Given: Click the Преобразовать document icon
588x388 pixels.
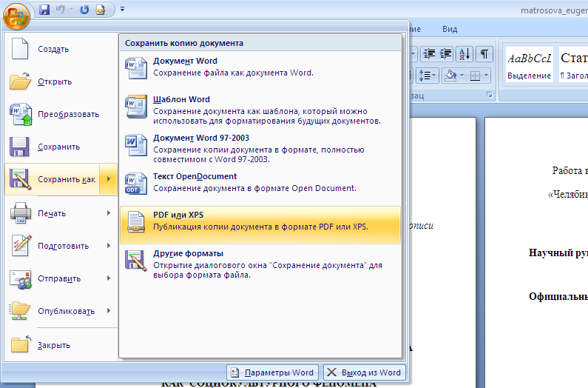Looking at the screenshot, I should [x=21, y=114].
